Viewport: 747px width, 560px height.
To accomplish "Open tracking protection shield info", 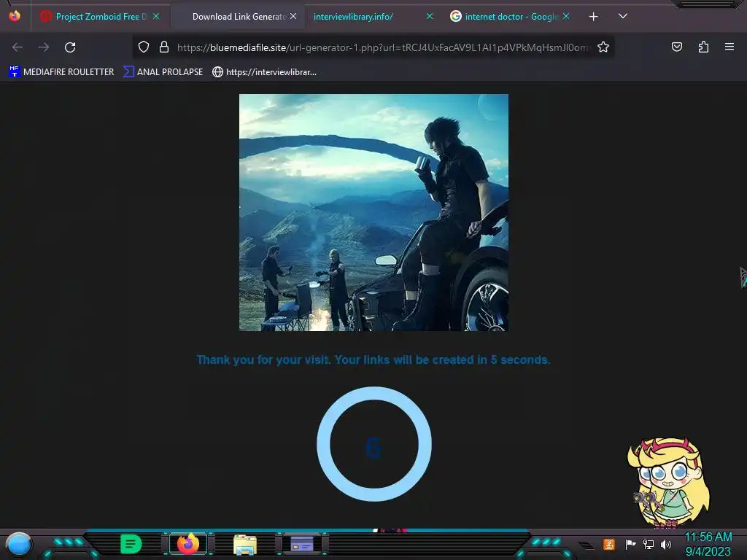I will (x=144, y=47).
